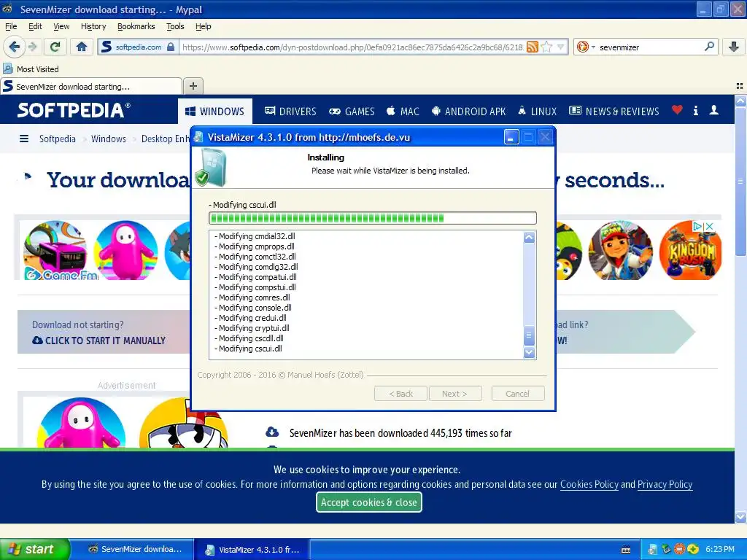
Task: Switch to VistaMizer 4.3.1.0 taskbar item
Action: coord(252,550)
